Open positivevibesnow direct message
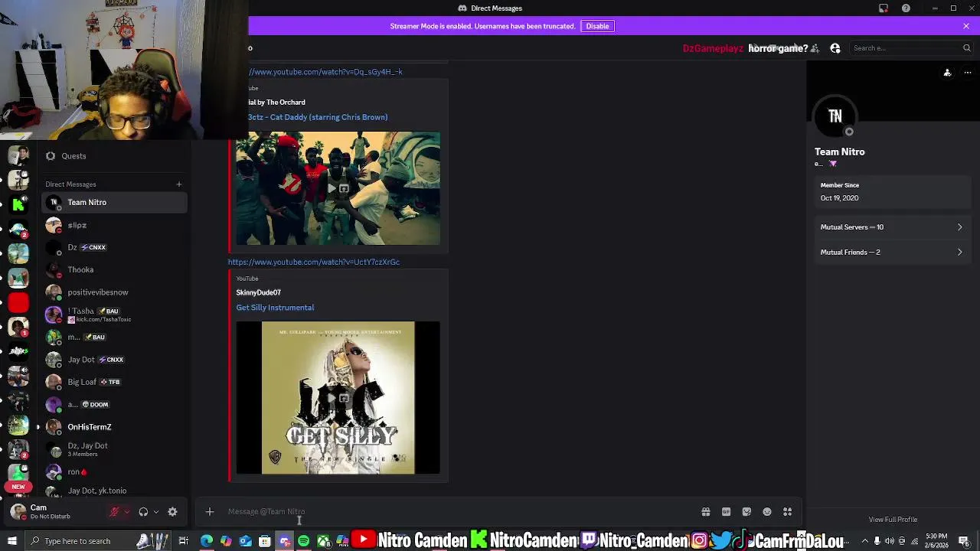The image size is (980, 551). pos(115,292)
